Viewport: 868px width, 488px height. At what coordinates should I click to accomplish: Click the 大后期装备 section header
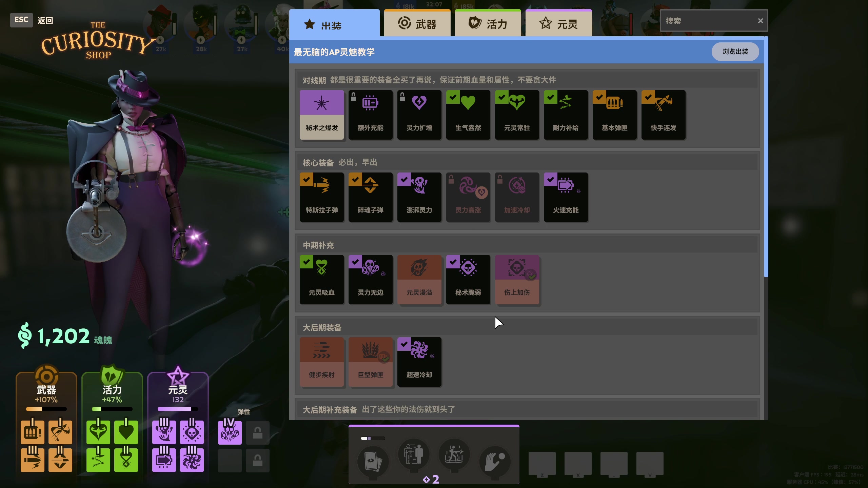pos(527,327)
